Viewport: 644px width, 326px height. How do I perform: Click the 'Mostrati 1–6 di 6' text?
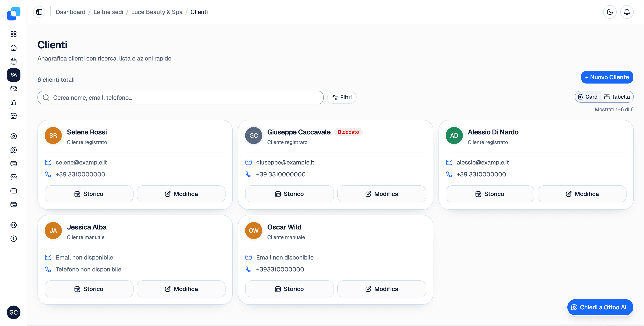pyautogui.click(x=614, y=110)
